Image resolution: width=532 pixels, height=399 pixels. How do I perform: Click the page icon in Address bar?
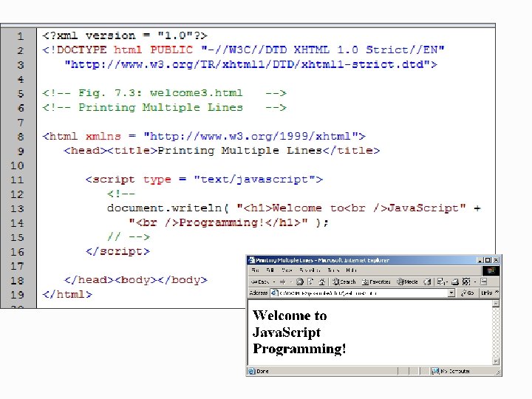[x=274, y=293]
